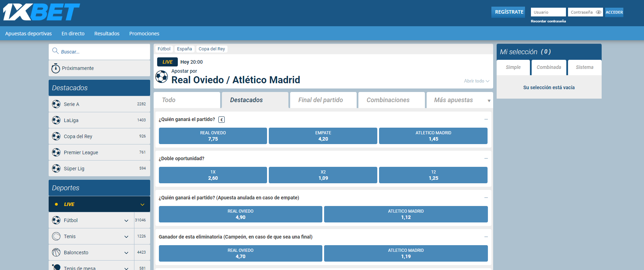The image size is (644, 270).
Task: Select the Sistema bet slip tab
Action: tap(584, 67)
